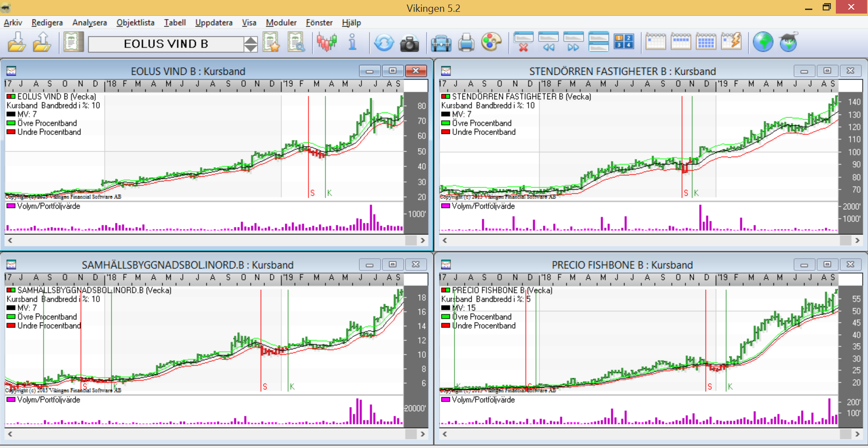Minimize the STENDÖRREN FASTIGHETER B chart window
The width and height of the screenshot is (868, 448).
point(804,71)
